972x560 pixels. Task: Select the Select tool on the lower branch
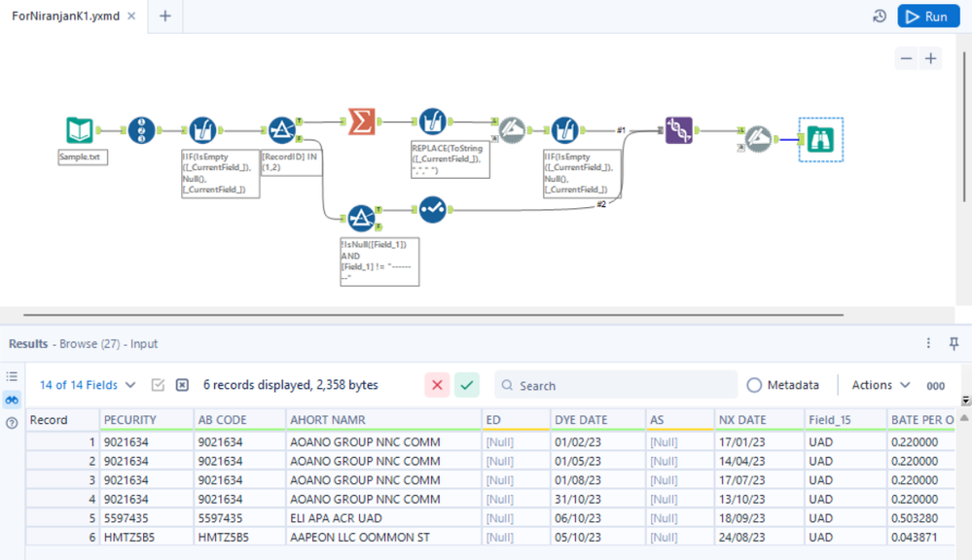(x=433, y=209)
